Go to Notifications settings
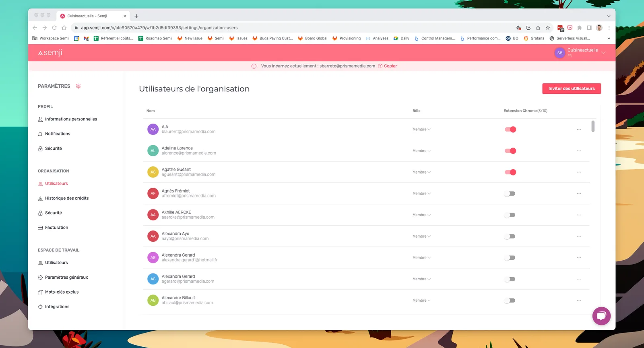This screenshot has height=348, width=644. (x=54, y=134)
